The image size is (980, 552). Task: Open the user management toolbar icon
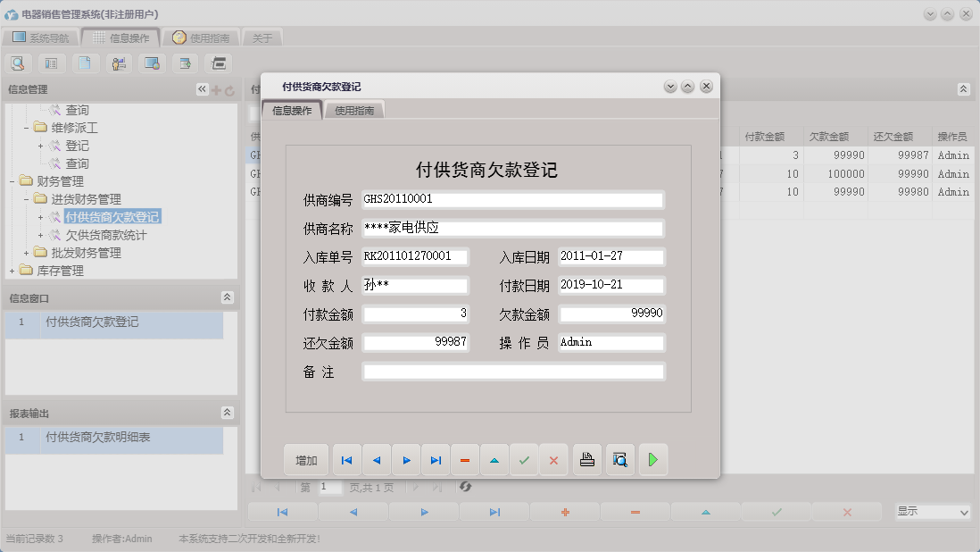[119, 63]
